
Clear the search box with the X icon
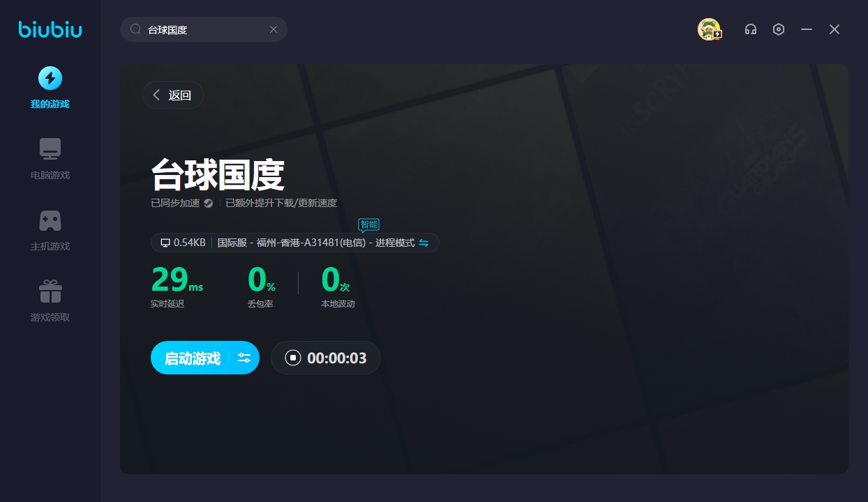(x=274, y=29)
